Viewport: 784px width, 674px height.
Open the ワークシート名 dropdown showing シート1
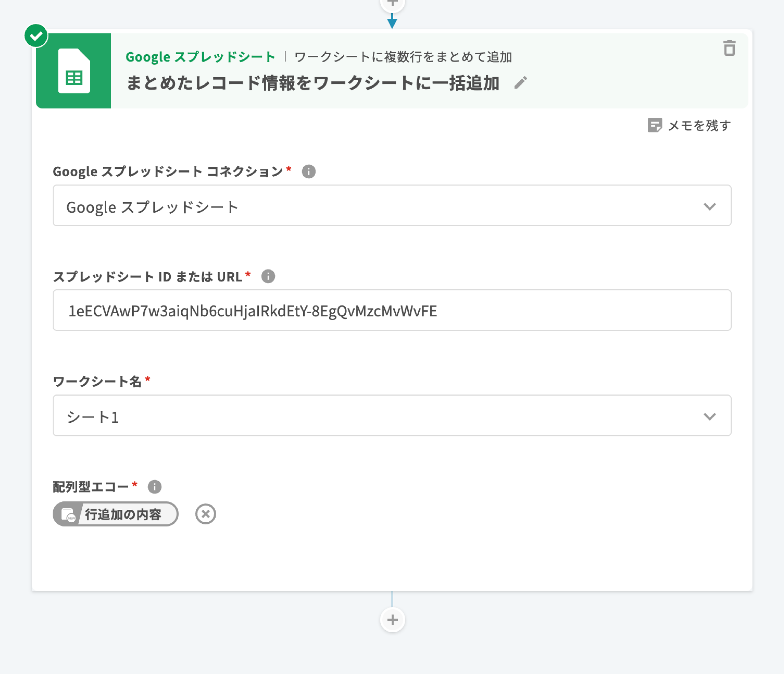(x=379, y=416)
